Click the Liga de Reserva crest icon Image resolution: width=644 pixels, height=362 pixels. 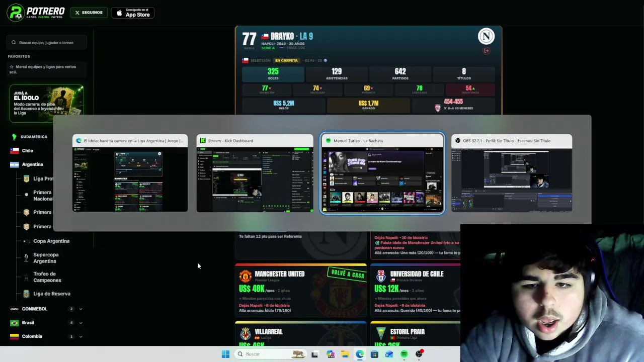[x=26, y=294]
